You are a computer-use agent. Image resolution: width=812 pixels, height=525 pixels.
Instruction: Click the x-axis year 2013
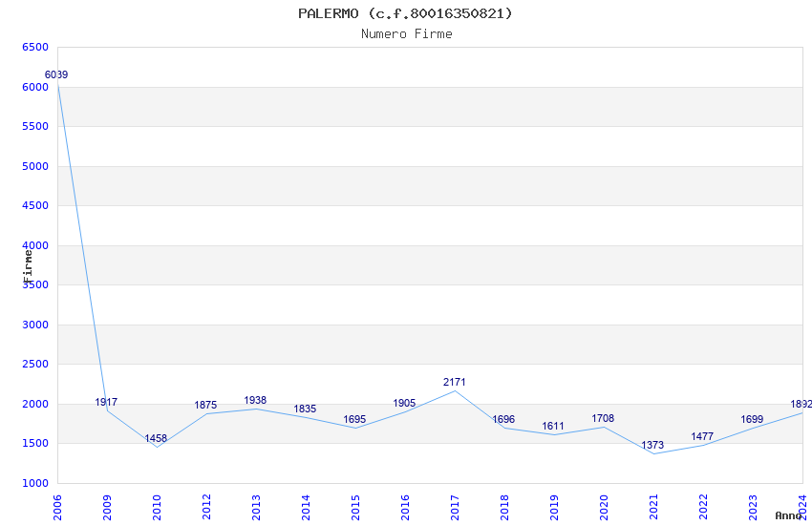click(x=256, y=508)
